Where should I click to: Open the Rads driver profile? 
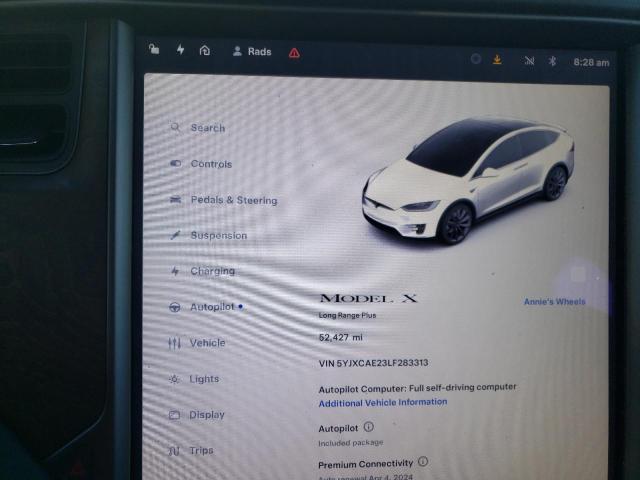click(252, 52)
